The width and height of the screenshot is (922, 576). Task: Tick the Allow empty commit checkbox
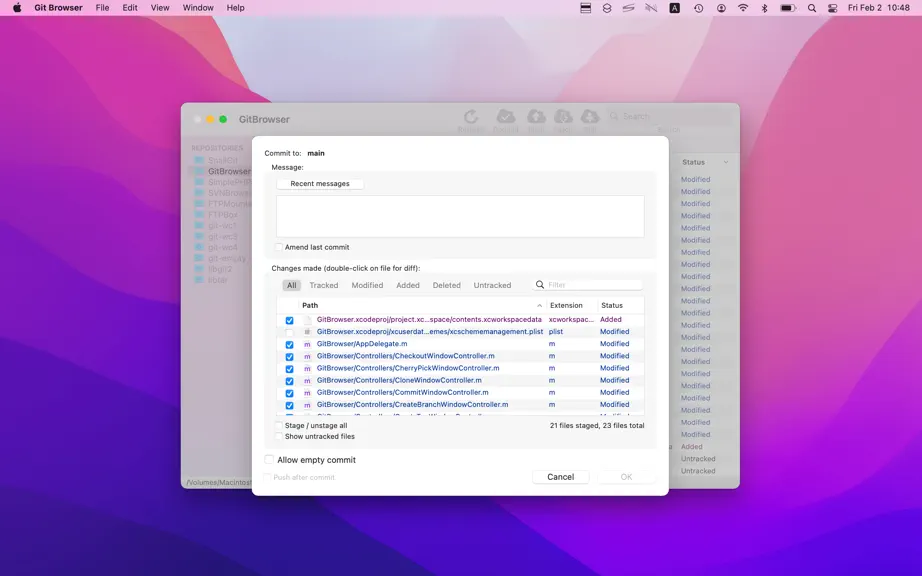point(269,460)
